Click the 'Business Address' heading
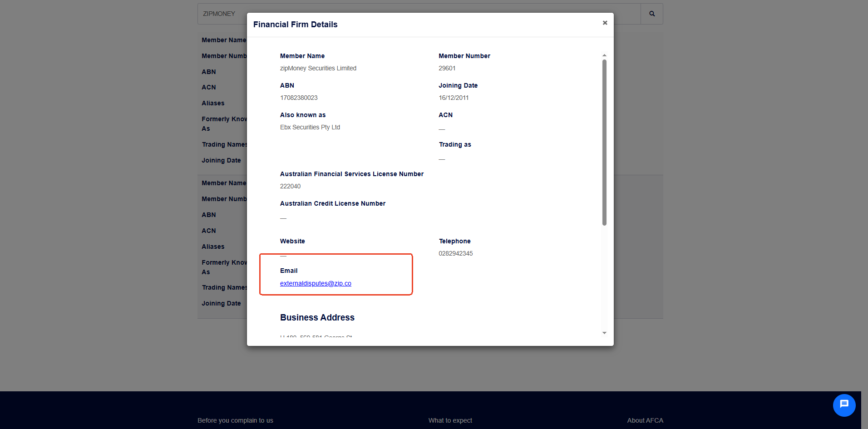 (317, 317)
